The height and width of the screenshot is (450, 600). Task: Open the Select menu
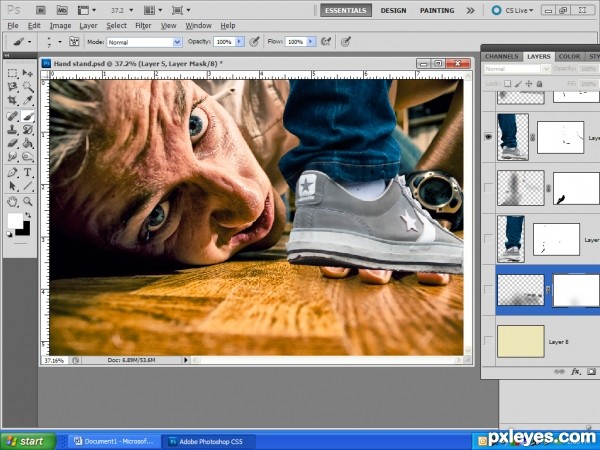[x=116, y=26]
